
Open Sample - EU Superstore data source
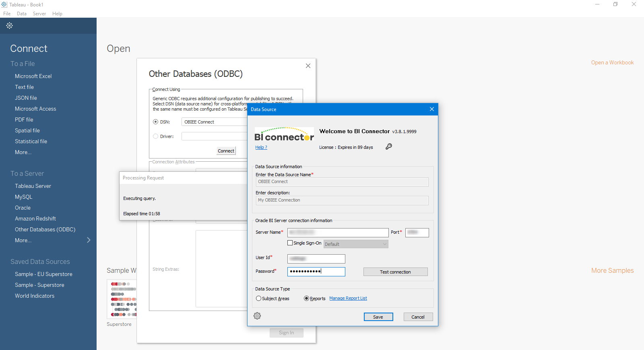point(43,274)
